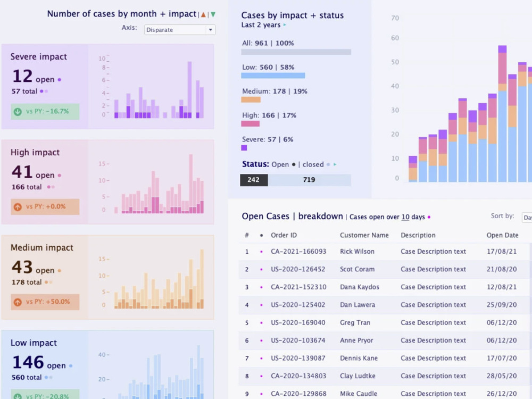
Task: Click the magenta dot after '10 days' label
Action: click(429, 217)
